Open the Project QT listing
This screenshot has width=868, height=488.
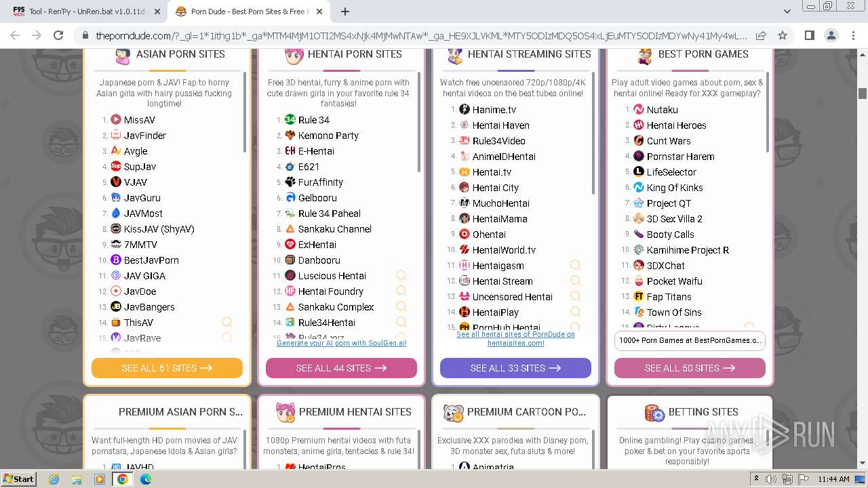pos(669,203)
